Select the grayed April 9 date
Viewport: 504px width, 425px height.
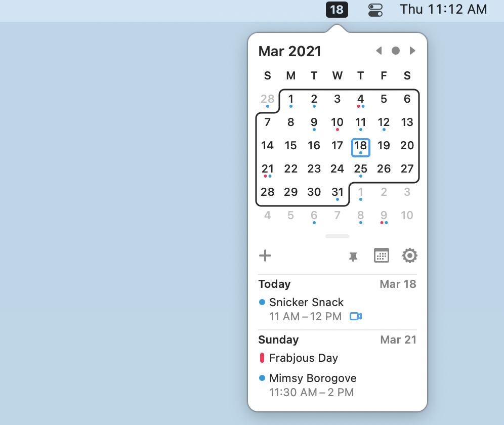[384, 217]
